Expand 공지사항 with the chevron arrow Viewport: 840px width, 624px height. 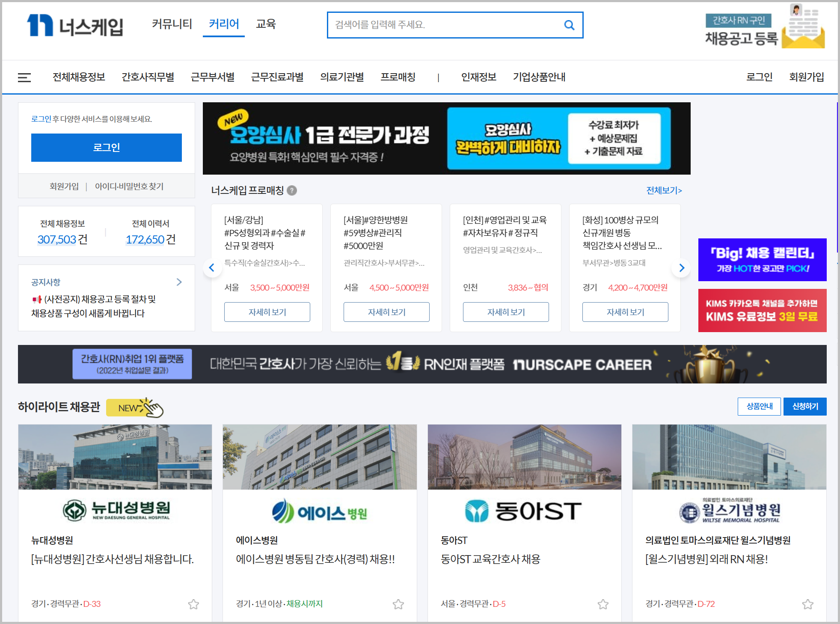point(179,282)
